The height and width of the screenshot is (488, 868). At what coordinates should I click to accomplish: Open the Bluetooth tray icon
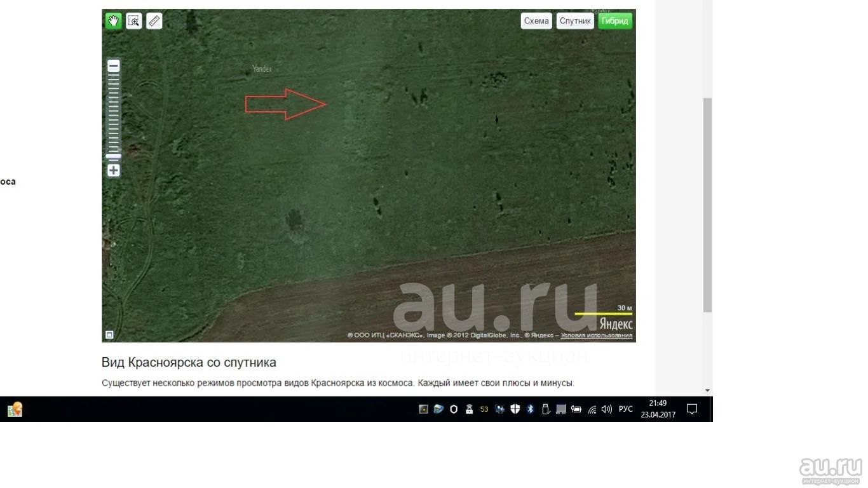coord(531,409)
